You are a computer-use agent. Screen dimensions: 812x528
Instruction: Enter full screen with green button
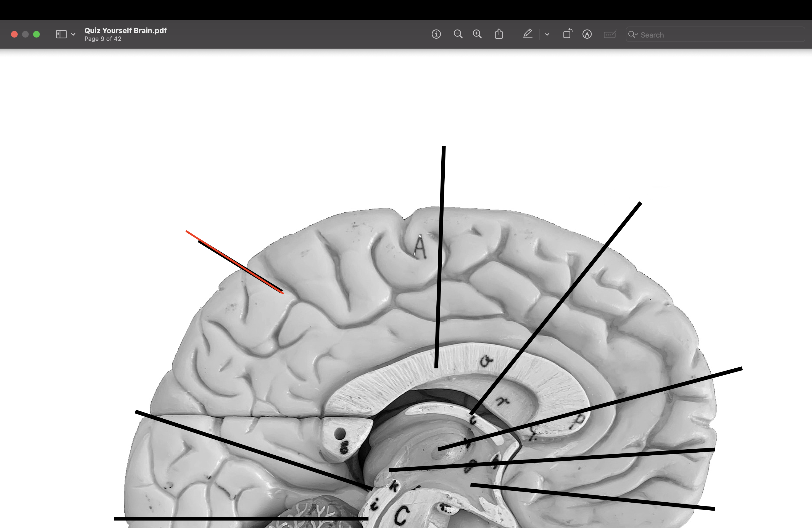coord(36,34)
